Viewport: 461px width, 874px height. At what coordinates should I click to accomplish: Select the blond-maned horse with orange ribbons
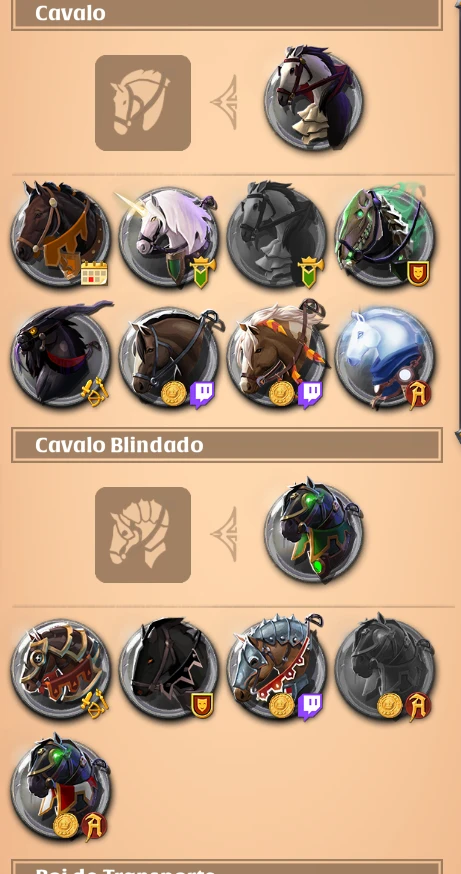coord(276,355)
